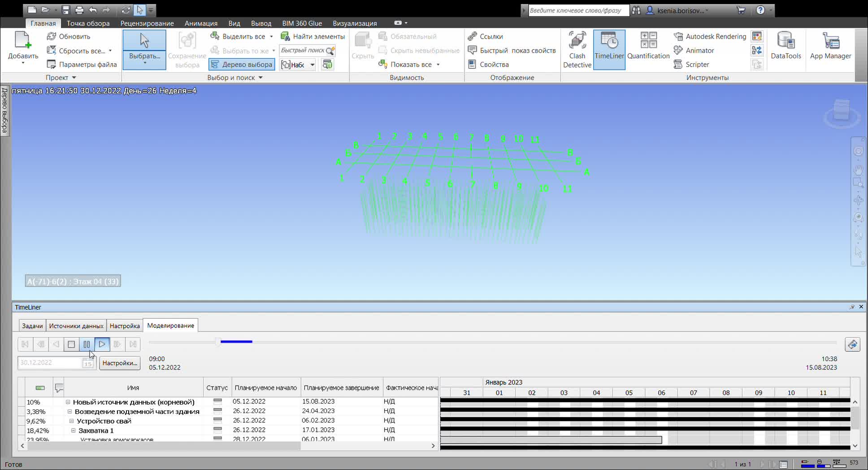Viewport: 868px width, 470px height.
Task: Switch to Рецензирование ribbon tab
Action: (147, 23)
